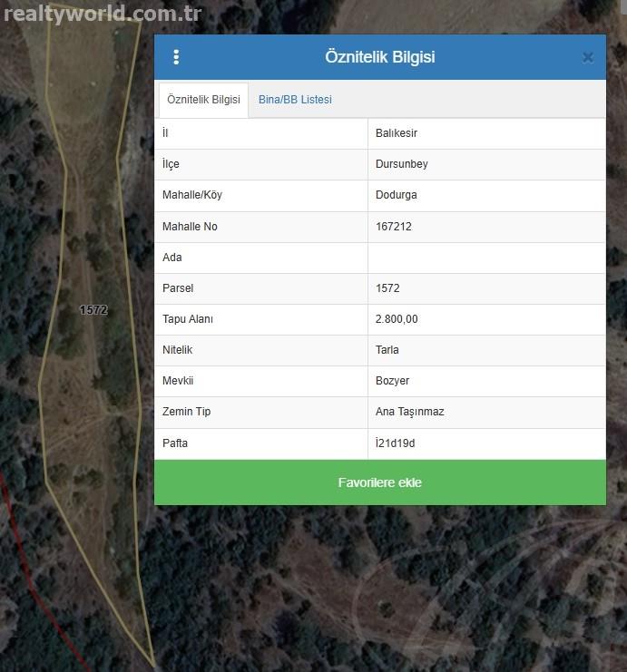Click the Ada row label

click(x=172, y=258)
